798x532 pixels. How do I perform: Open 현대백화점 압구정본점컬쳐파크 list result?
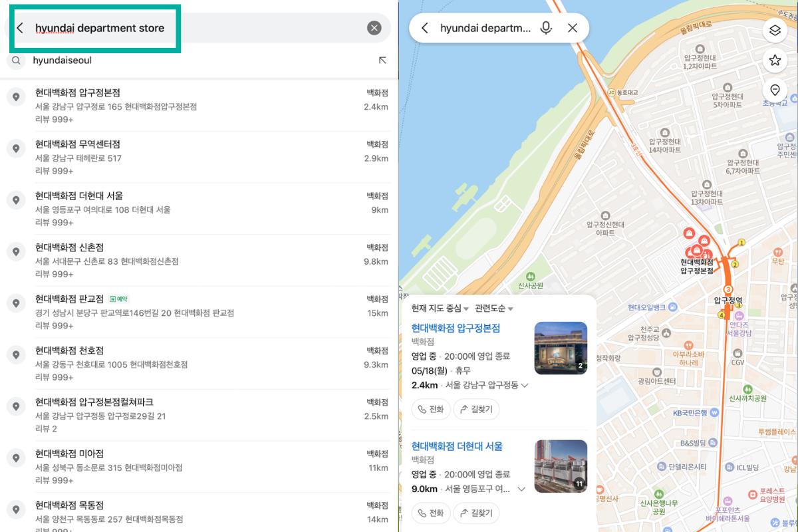[x=198, y=415]
